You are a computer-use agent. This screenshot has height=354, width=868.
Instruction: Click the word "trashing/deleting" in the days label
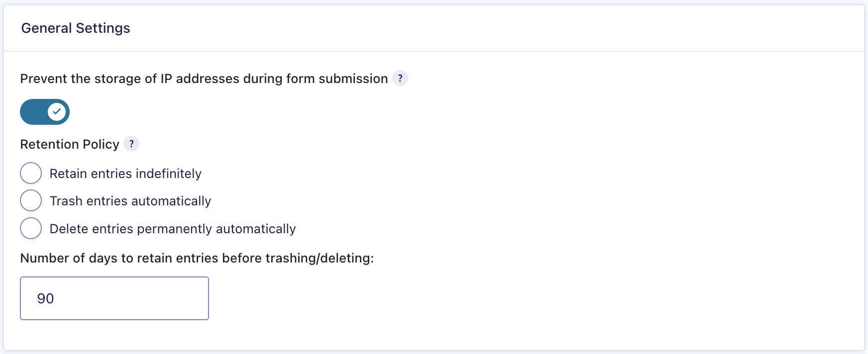(319, 259)
